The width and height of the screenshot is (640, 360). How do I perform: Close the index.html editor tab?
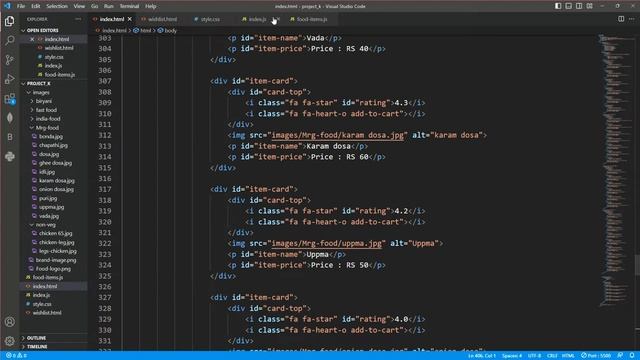(129, 19)
